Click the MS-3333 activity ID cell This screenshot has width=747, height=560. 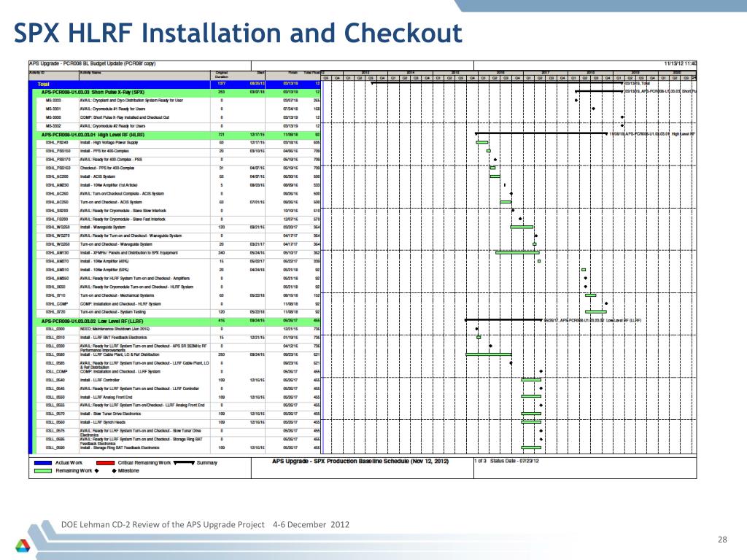click(x=53, y=101)
